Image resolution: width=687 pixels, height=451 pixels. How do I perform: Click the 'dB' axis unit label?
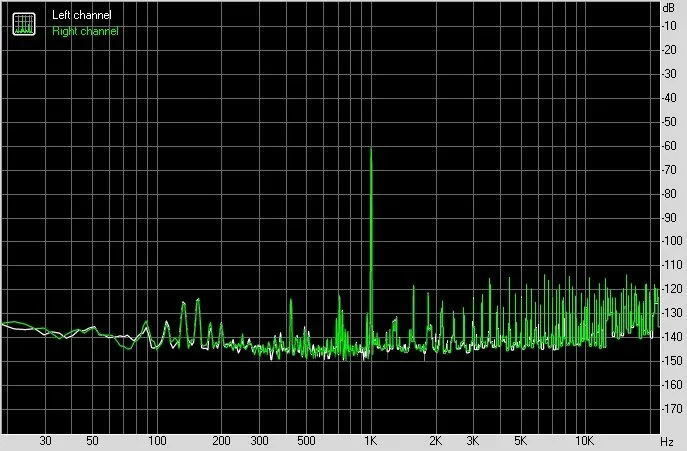click(669, 8)
